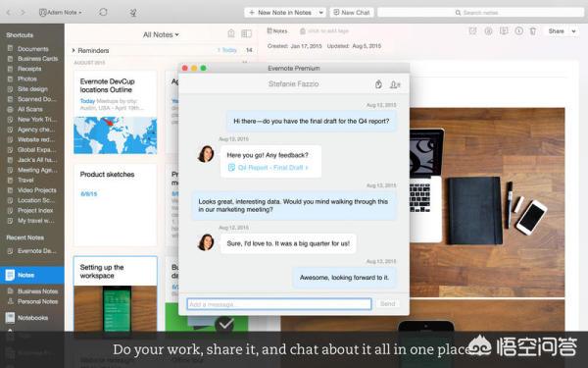The image size is (588, 368).
Task: Open the New Note dropdown arrow
Action: 321,13
